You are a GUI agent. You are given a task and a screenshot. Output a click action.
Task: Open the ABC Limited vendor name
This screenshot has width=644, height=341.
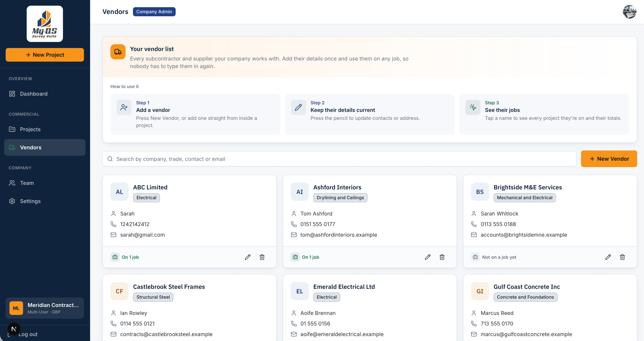[150, 187]
